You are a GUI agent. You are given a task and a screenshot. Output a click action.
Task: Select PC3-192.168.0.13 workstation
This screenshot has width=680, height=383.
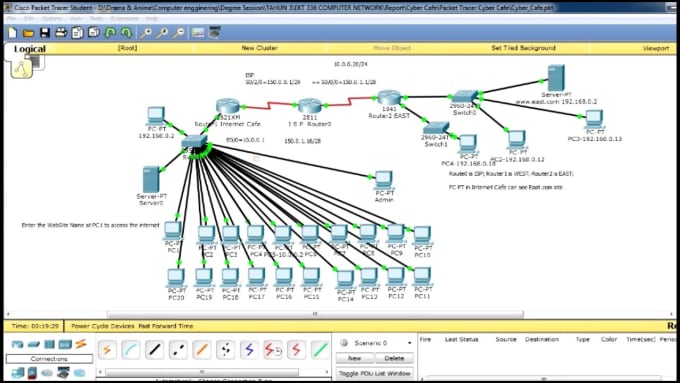594,119
